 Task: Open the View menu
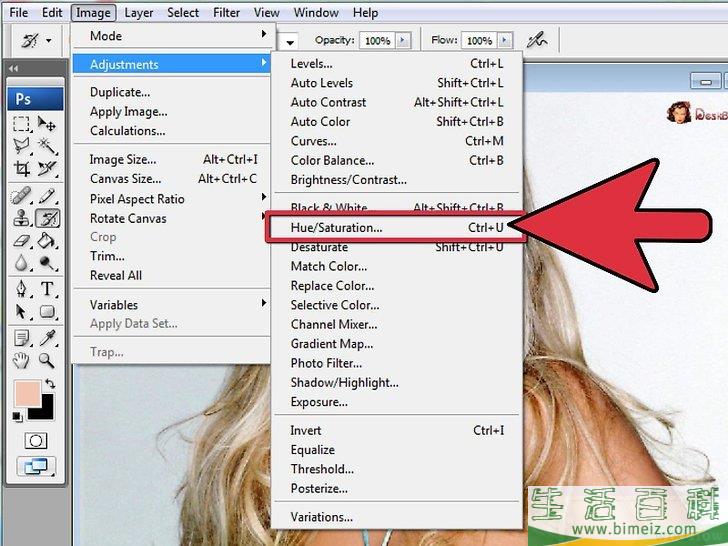pyautogui.click(x=266, y=13)
